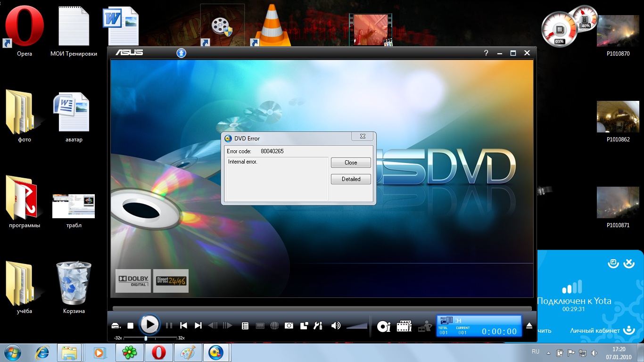Toggle the window size mode icon
The height and width of the screenshot is (362, 644).
(x=304, y=326)
